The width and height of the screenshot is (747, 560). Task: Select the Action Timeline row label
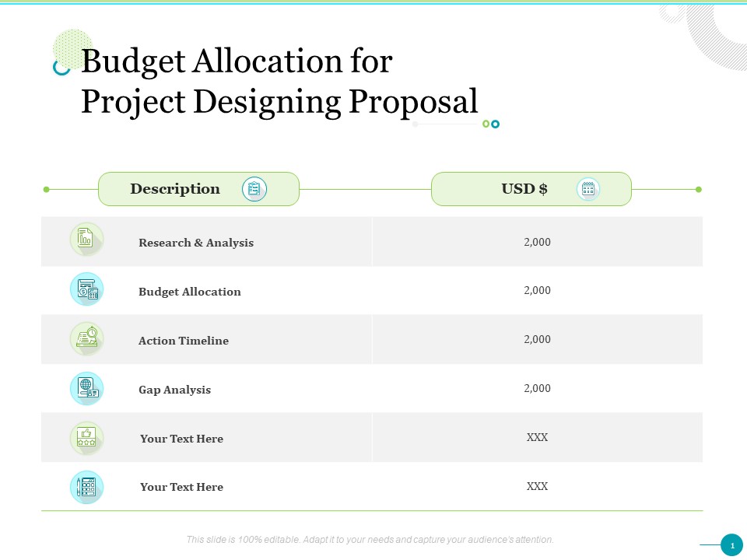click(x=184, y=341)
